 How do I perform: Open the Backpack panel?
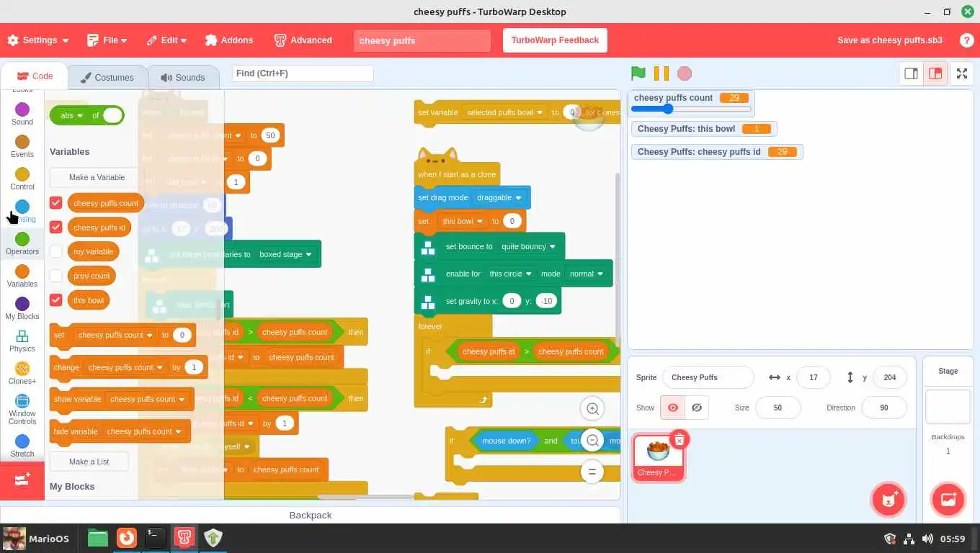[x=311, y=515]
